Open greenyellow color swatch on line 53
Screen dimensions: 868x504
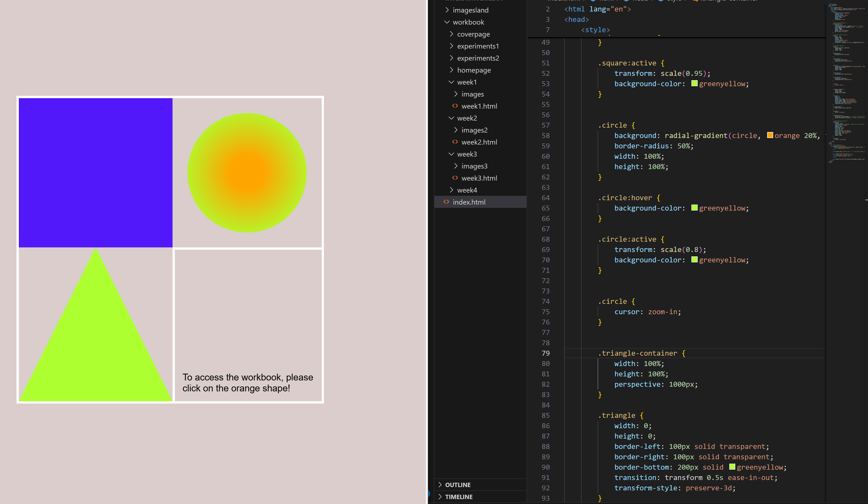694,83
